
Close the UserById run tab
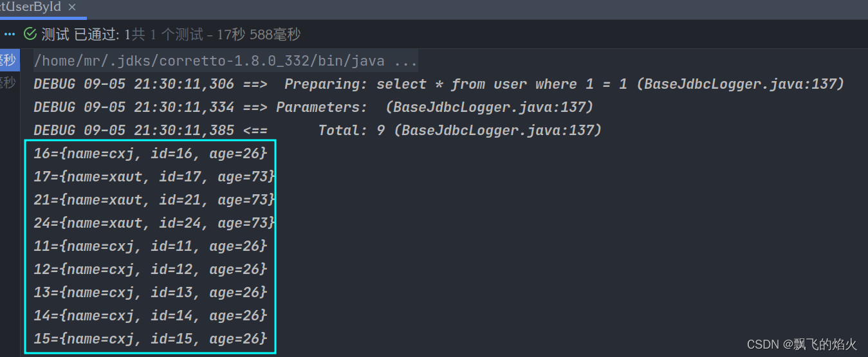[71, 7]
